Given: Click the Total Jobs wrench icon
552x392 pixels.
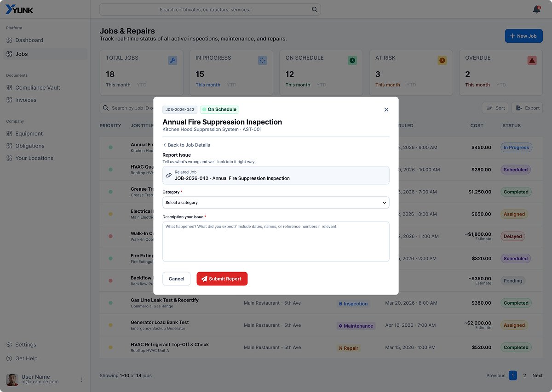Looking at the screenshot, I should tap(172, 60).
